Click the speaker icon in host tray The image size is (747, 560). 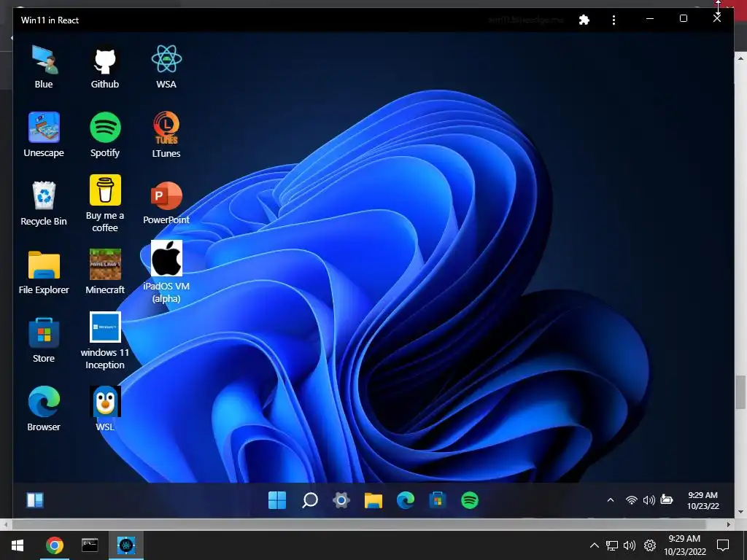[x=630, y=545]
